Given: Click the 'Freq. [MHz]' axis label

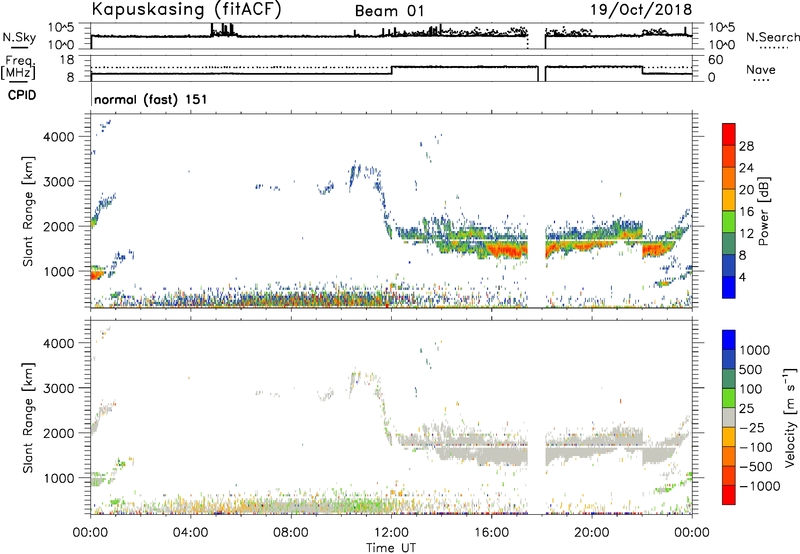Looking at the screenshot, I should [x=18, y=68].
